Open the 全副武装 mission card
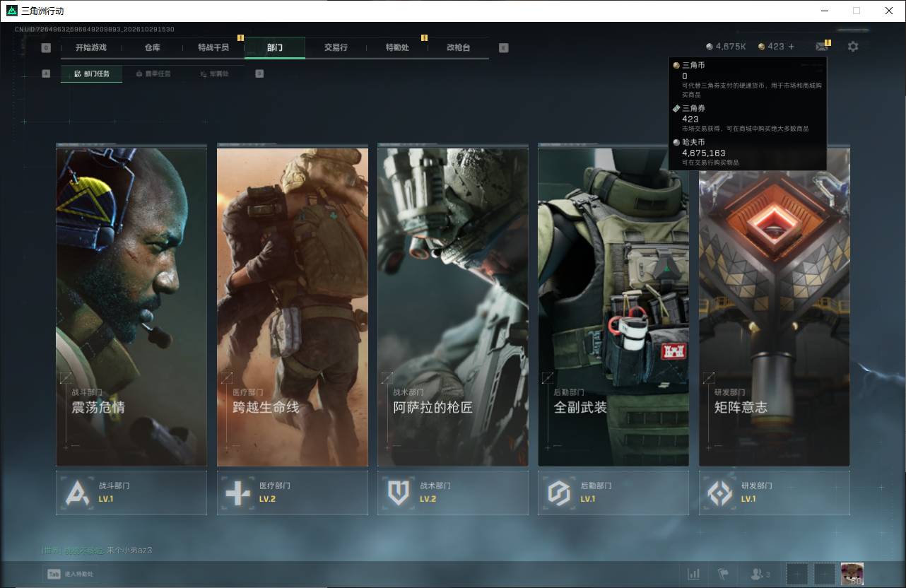The image size is (906, 588). 613,305
